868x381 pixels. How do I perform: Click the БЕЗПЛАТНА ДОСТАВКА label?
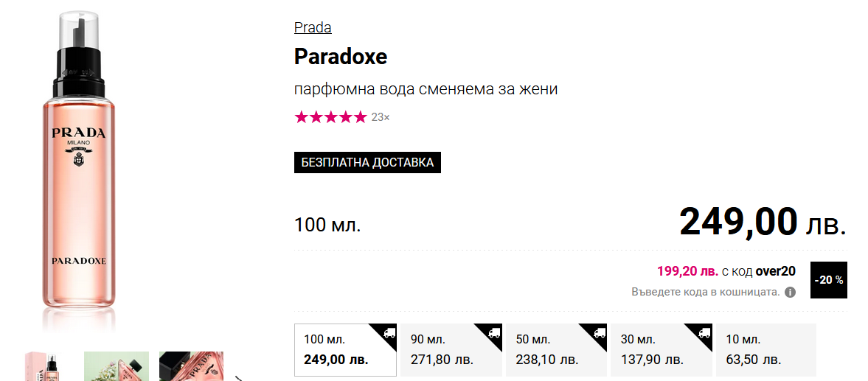tap(367, 162)
